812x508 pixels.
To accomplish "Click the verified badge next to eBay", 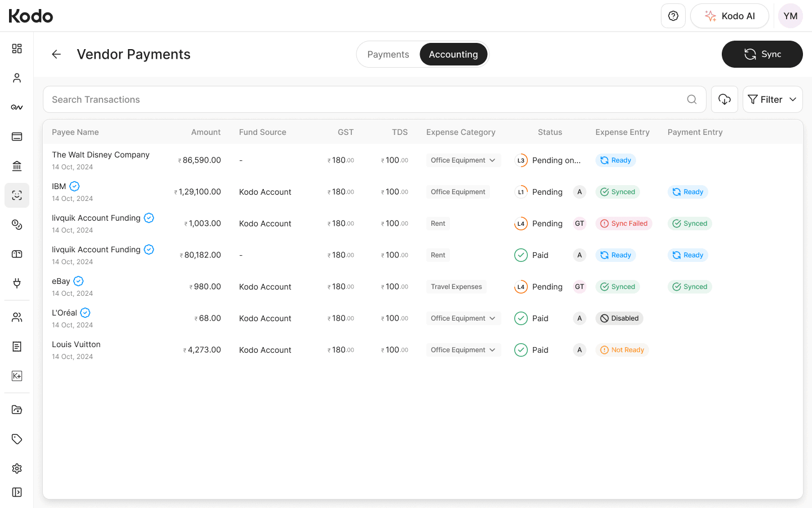I will point(78,281).
